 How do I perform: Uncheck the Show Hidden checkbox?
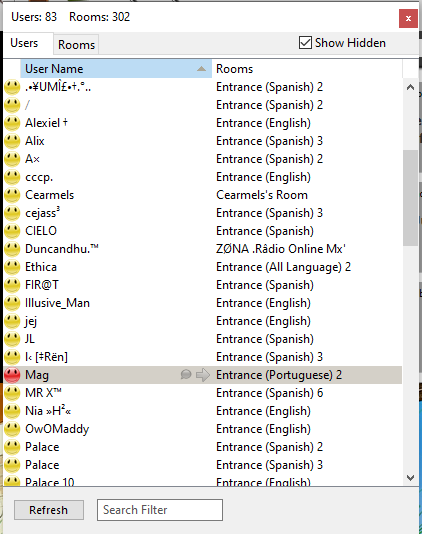point(305,43)
